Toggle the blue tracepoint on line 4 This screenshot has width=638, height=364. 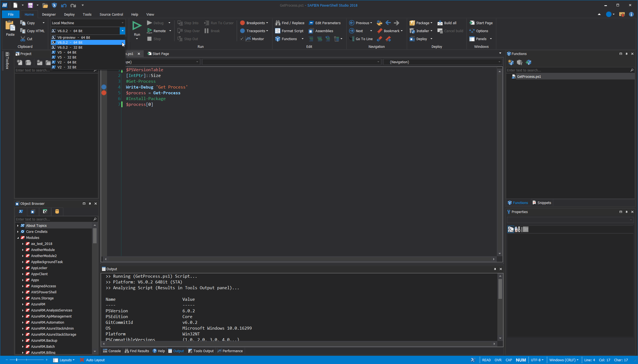point(104,87)
